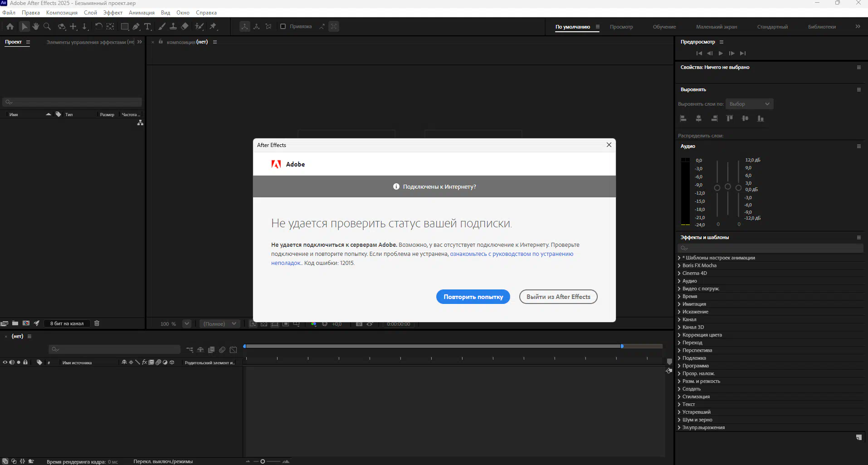This screenshot has width=868, height=465.
Task: Switch to the Библиотеки workspace tab
Action: click(x=822, y=27)
